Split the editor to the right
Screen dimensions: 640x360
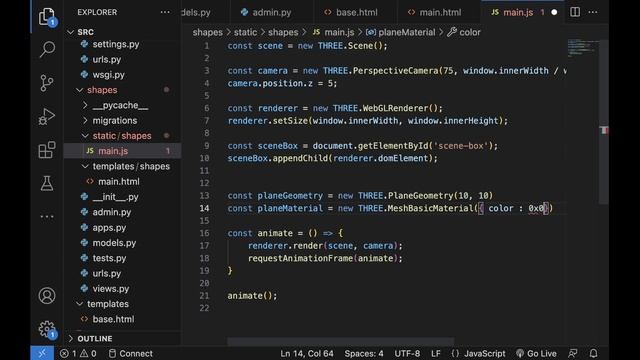[x=575, y=12]
